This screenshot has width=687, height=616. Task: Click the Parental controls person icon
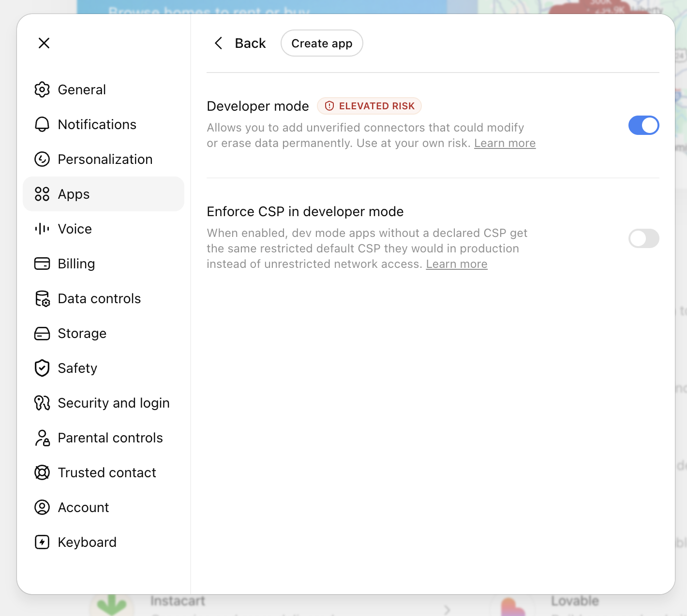click(x=42, y=438)
